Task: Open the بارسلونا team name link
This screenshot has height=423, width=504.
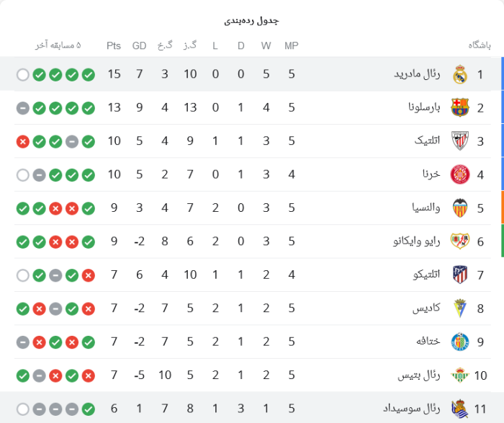Action: point(424,107)
